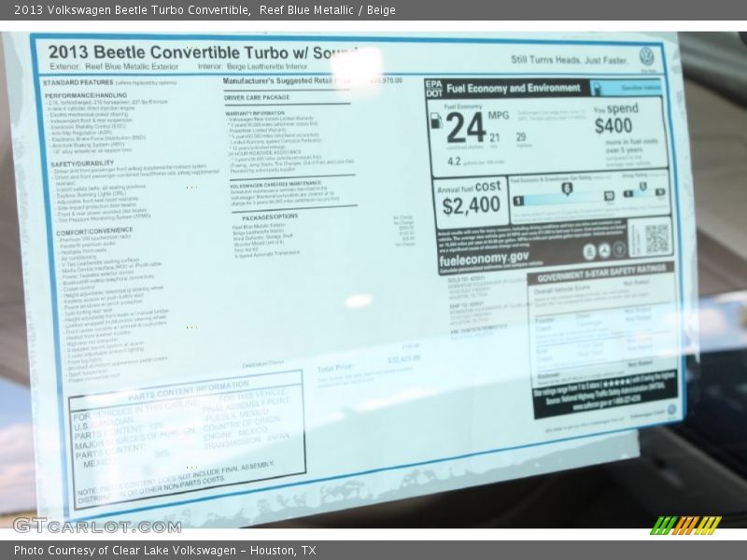Click the photo caption '2013 Volkswagen Beetle Turbo Convertible'
Screen dimensions: 747x560
point(132,10)
